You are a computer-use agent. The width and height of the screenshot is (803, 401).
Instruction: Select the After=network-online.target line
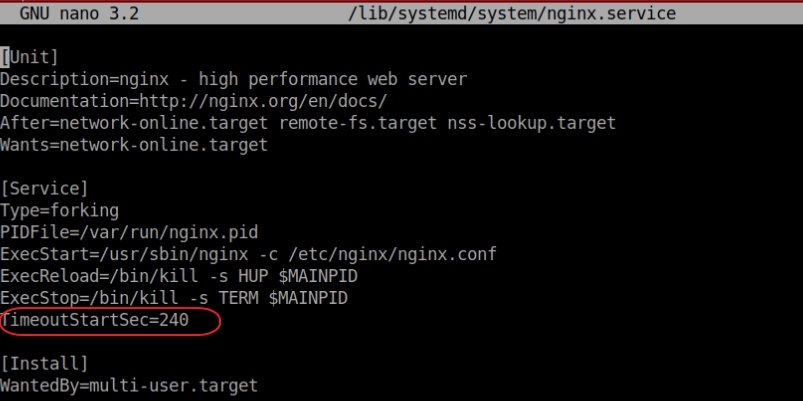308,123
